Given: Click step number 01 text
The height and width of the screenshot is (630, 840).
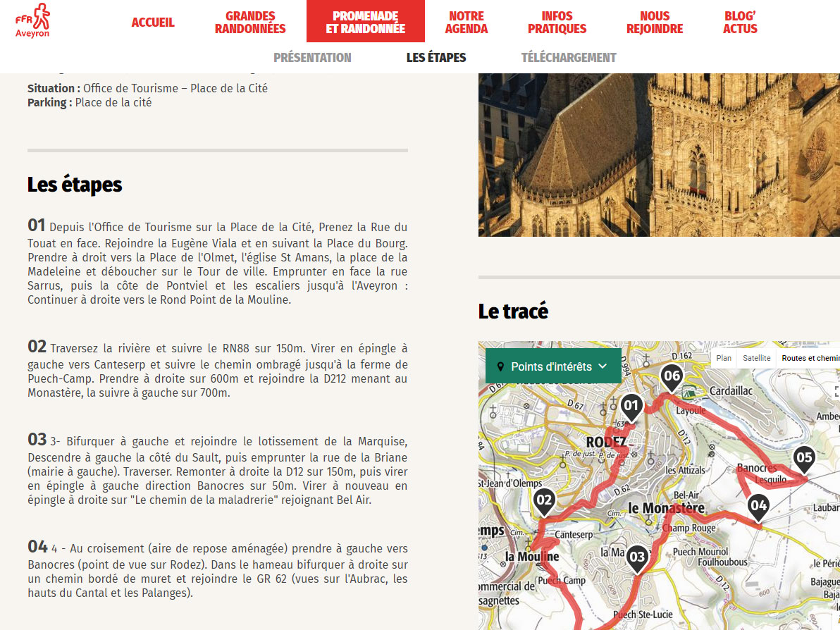Looking at the screenshot, I should [x=37, y=225].
